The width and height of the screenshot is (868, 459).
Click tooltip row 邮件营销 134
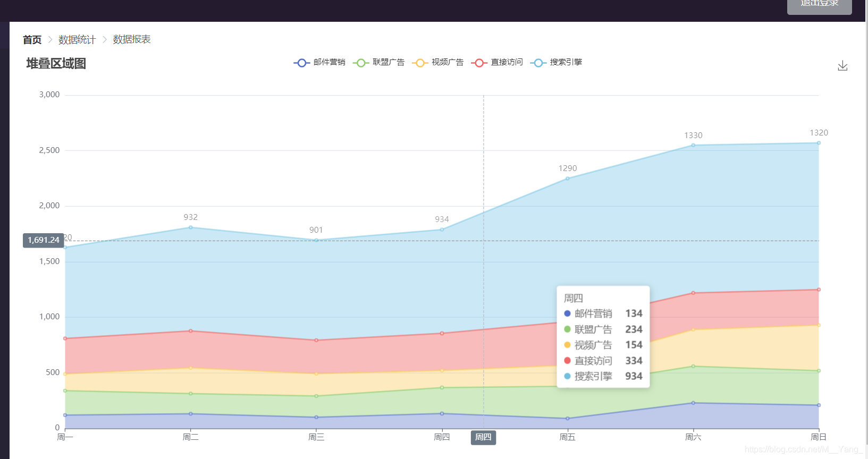[x=603, y=314]
